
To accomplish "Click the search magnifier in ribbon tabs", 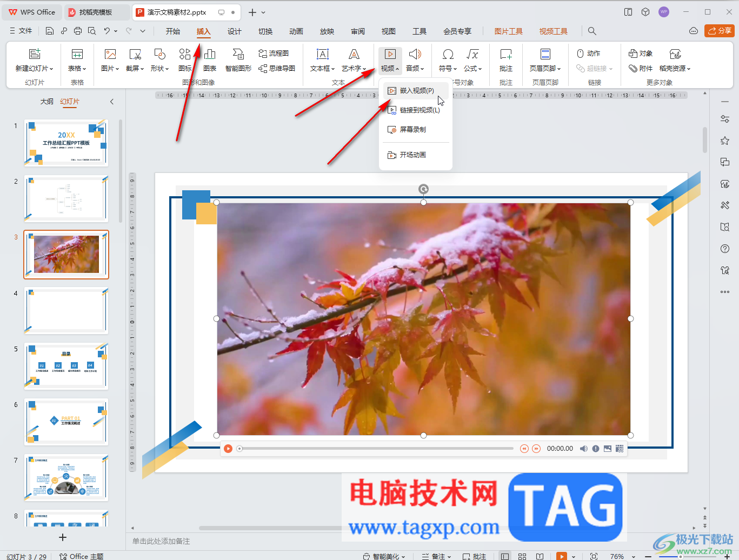I will pos(592,31).
